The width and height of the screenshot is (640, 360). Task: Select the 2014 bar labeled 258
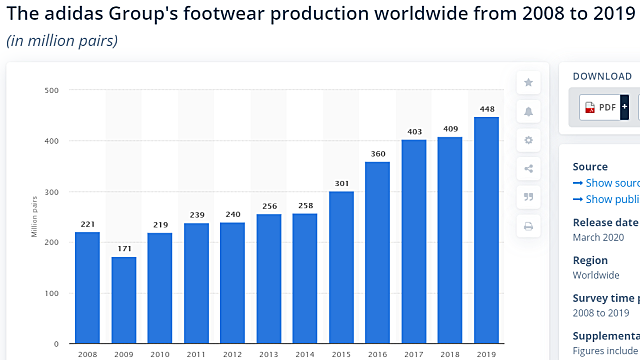tap(305, 278)
